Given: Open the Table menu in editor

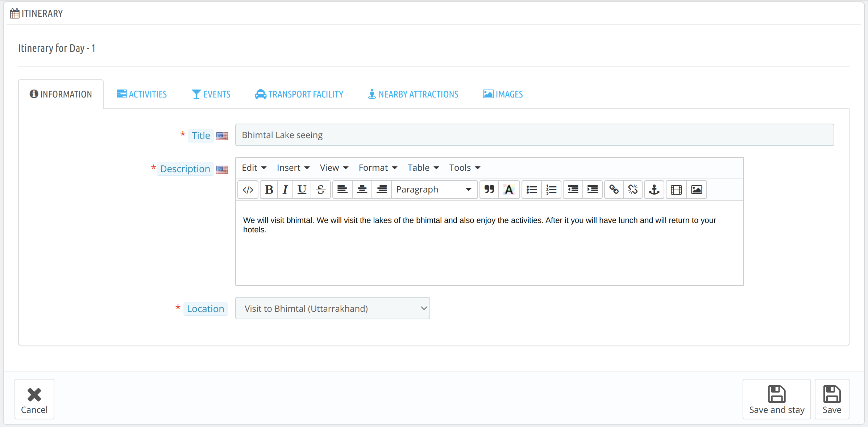Looking at the screenshot, I should coord(423,168).
